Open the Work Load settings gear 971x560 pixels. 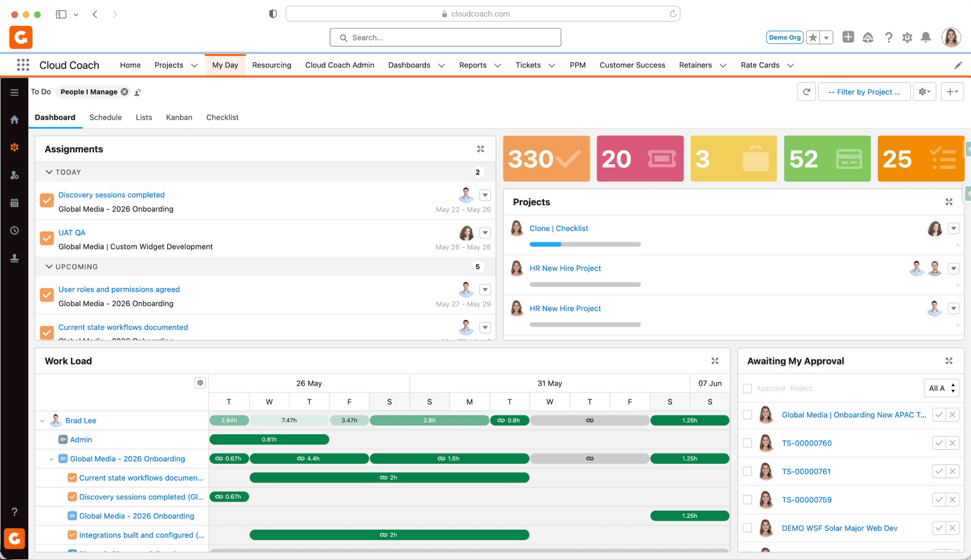coord(200,383)
